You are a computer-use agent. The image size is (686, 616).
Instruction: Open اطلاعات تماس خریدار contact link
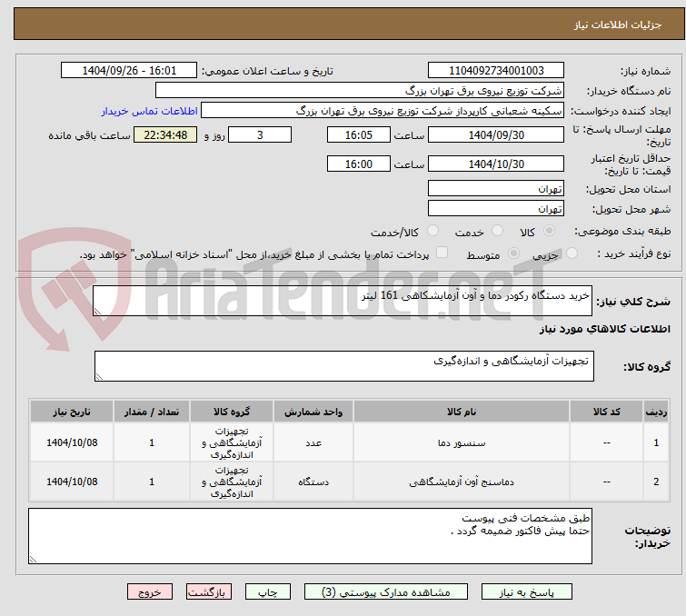pyautogui.click(x=150, y=111)
